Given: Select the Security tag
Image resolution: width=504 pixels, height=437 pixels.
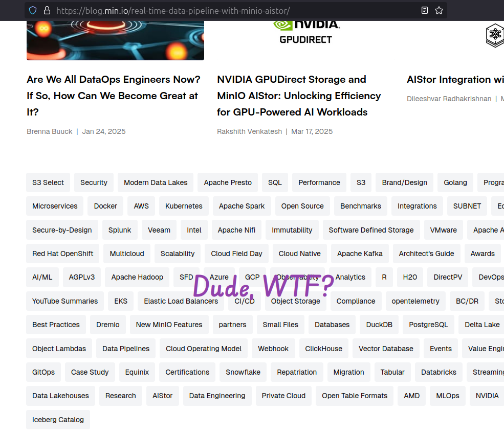Looking at the screenshot, I should tap(94, 182).
